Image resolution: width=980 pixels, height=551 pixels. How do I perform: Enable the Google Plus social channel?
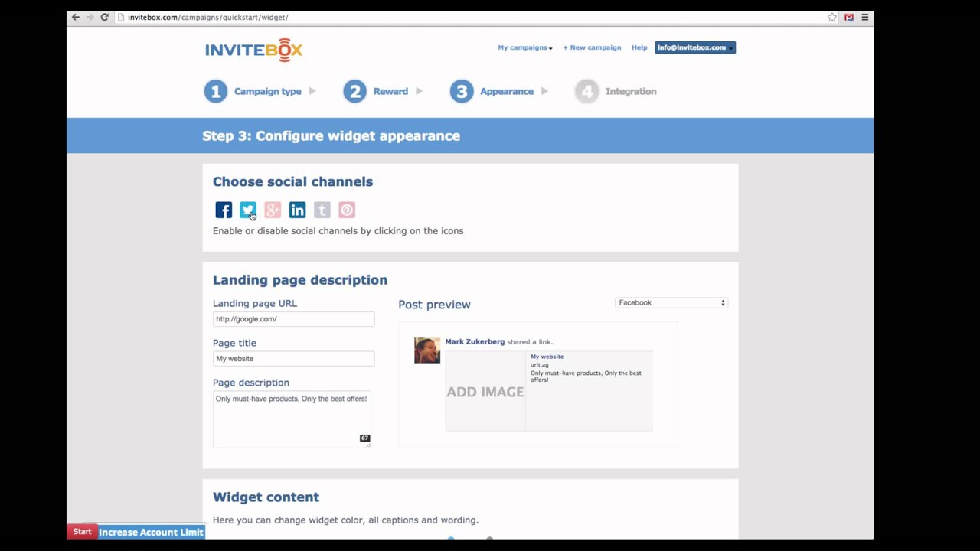(x=273, y=210)
